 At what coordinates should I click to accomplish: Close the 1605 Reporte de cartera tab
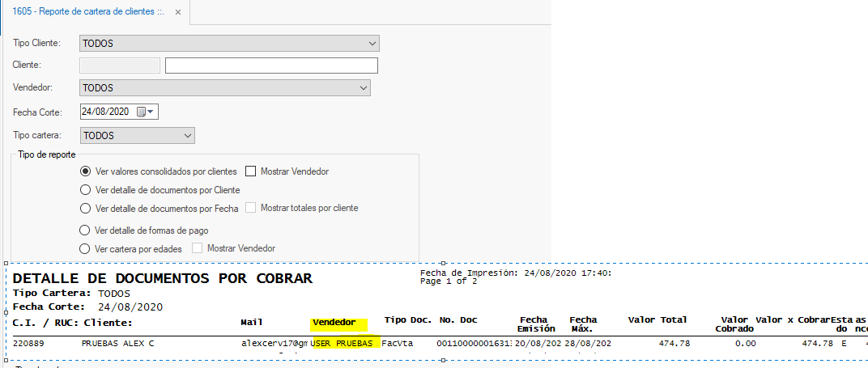[178, 11]
